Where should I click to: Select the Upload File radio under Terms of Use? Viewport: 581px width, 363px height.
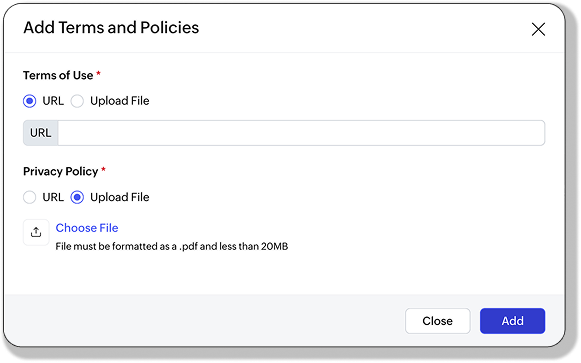[77, 101]
